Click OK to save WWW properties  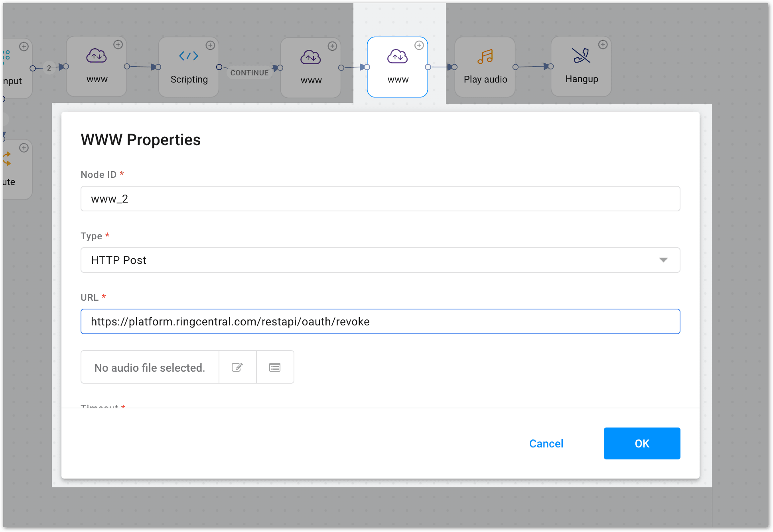pyautogui.click(x=641, y=443)
